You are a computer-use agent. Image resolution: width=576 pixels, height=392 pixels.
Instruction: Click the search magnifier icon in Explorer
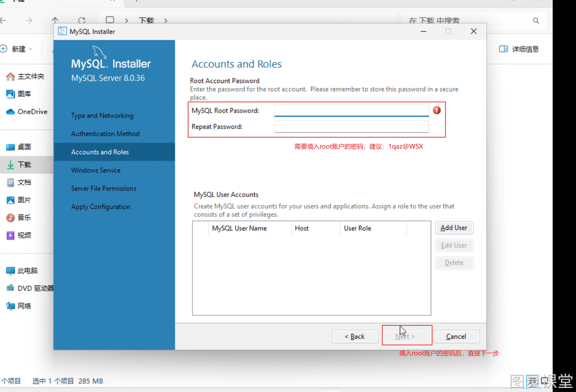536,21
